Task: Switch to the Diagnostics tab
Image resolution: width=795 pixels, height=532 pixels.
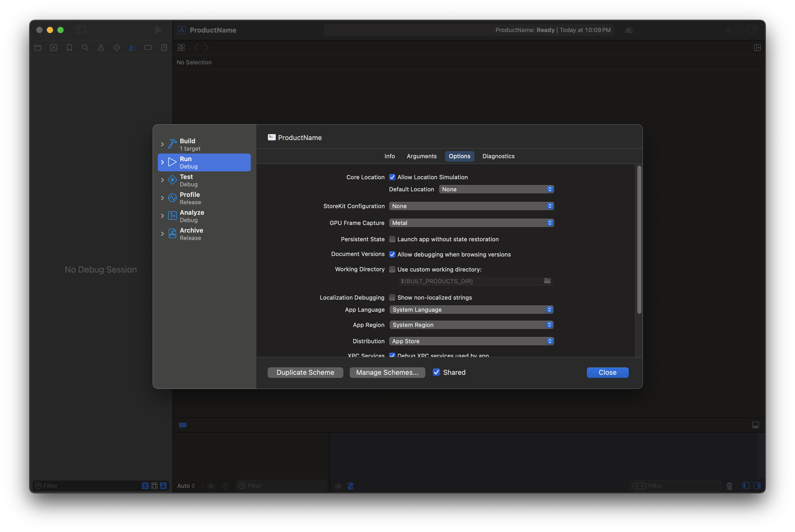Action: point(498,156)
